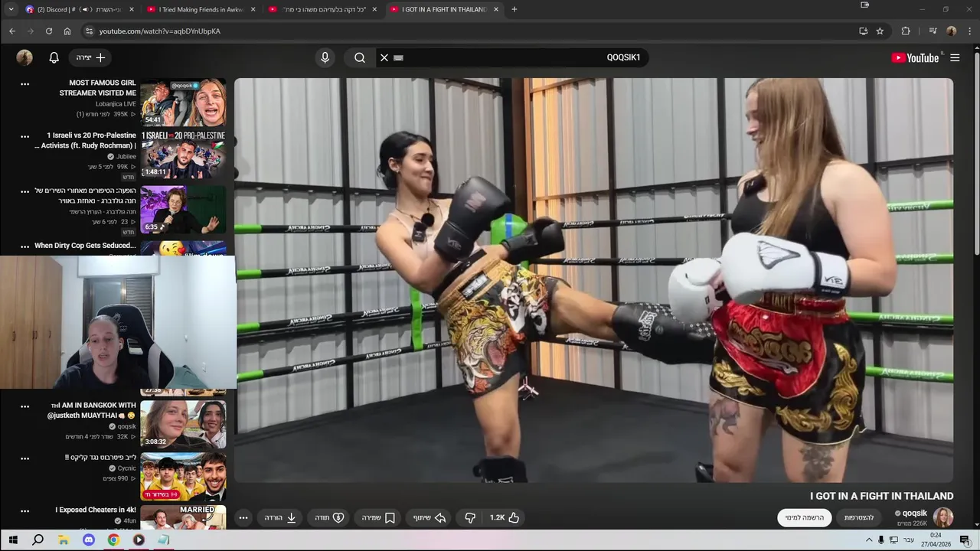Open the qoqsik channel name link

(914, 513)
